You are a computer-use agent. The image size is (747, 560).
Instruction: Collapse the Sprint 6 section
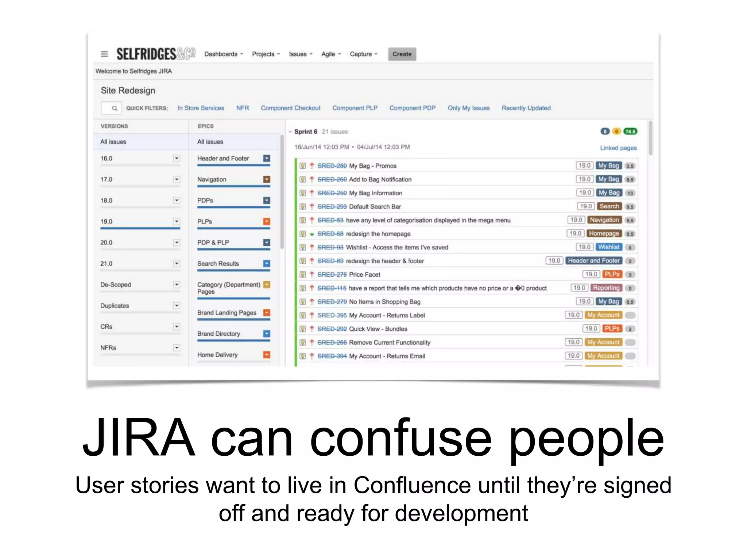pyautogui.click(x=290, y=132)
